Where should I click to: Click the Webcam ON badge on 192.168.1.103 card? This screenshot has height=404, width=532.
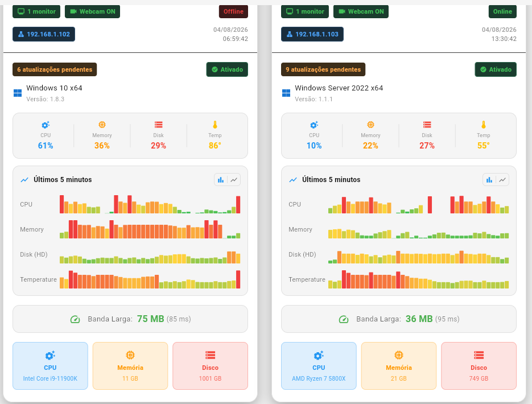[x=361, y=11]
